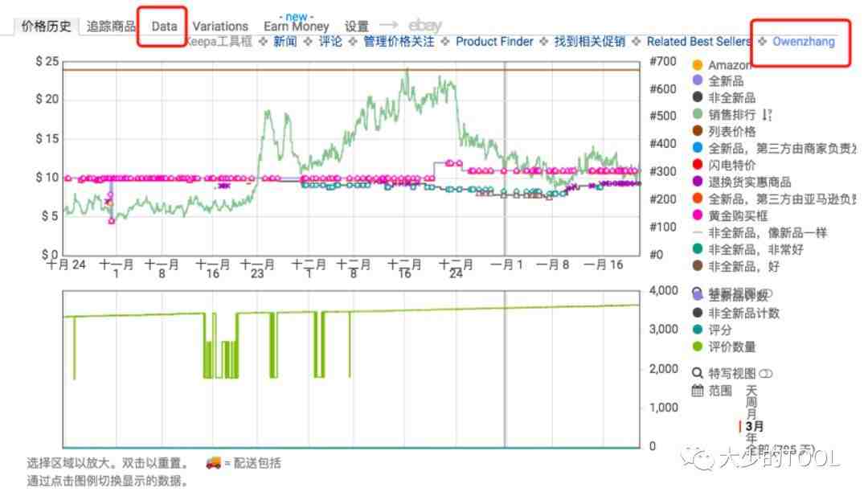Screen dimensions: 868x496
Task: Click the 列表价格 brown legend dot
Action: 697,132
